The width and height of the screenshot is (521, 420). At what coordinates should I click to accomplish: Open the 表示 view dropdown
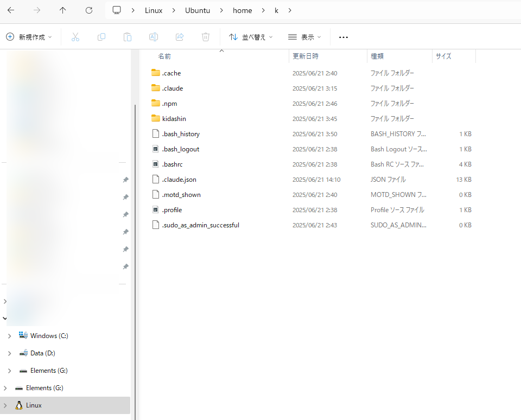coord(304,37)
